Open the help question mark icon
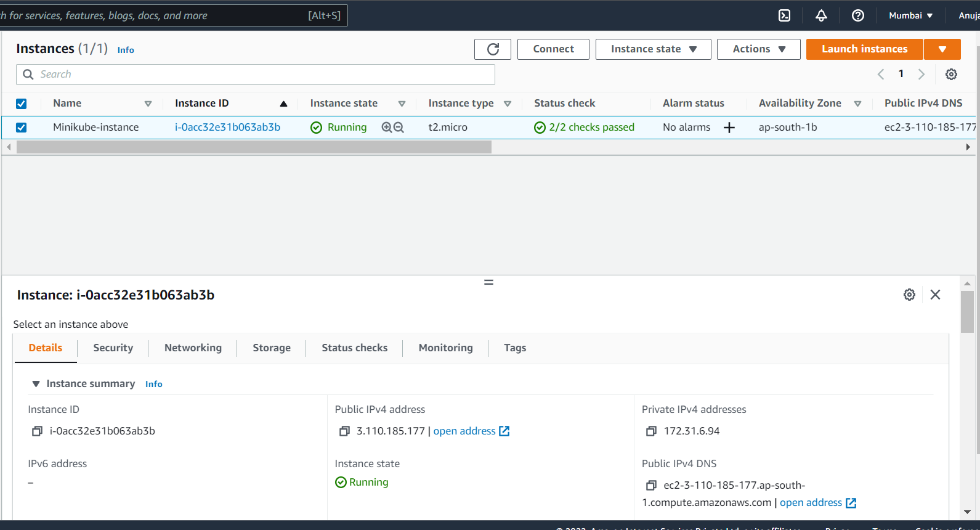980x530 pixels. (858, 15)
